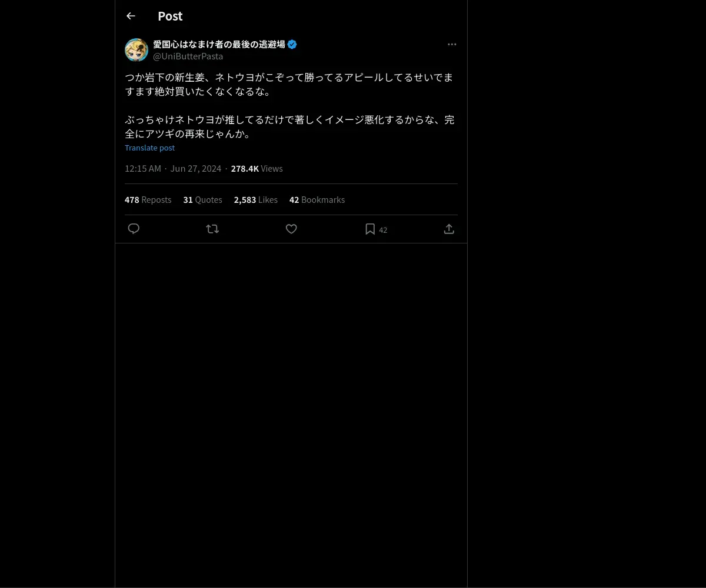Image resolution: width=706 pixels, height=588 pixels.
Task: View the 31 Quotes list
Action: [x=203, y=199]
